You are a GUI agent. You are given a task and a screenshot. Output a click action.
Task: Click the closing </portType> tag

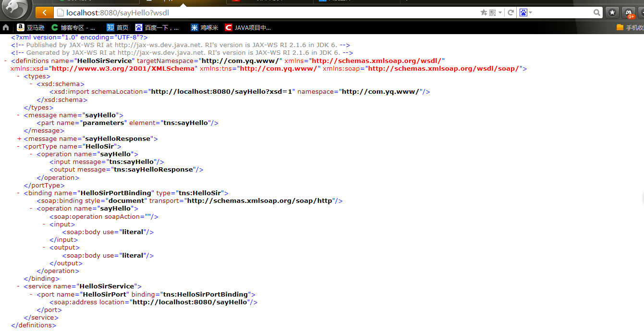[44, 185]
